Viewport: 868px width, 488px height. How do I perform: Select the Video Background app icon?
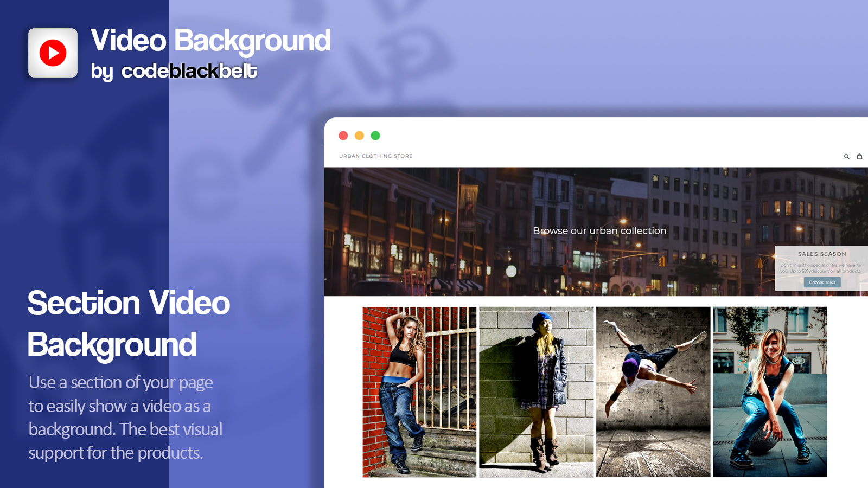(53, 53)
